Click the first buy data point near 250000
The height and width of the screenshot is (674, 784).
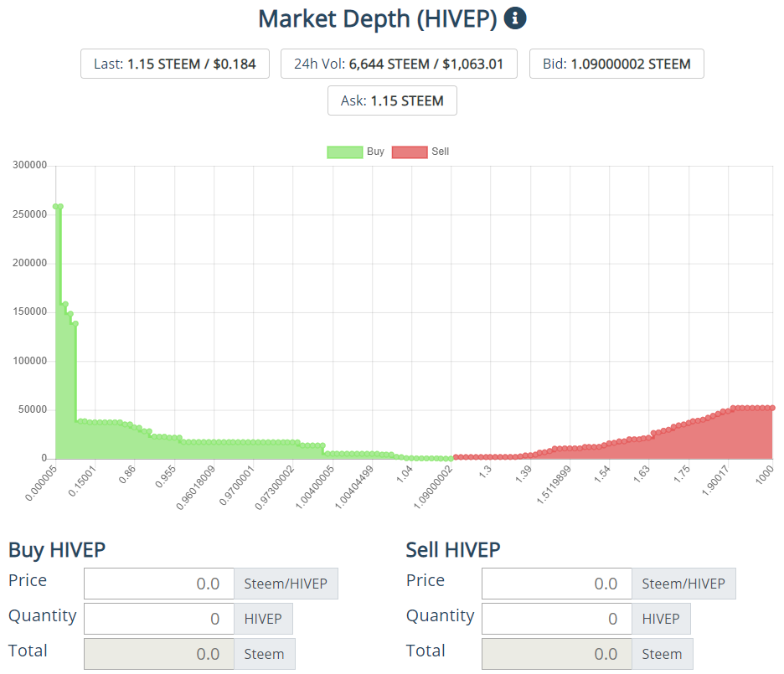[55, 206]
